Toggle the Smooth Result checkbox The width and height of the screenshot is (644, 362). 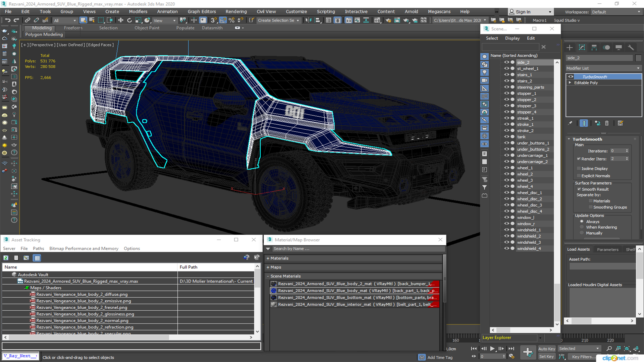579,189
